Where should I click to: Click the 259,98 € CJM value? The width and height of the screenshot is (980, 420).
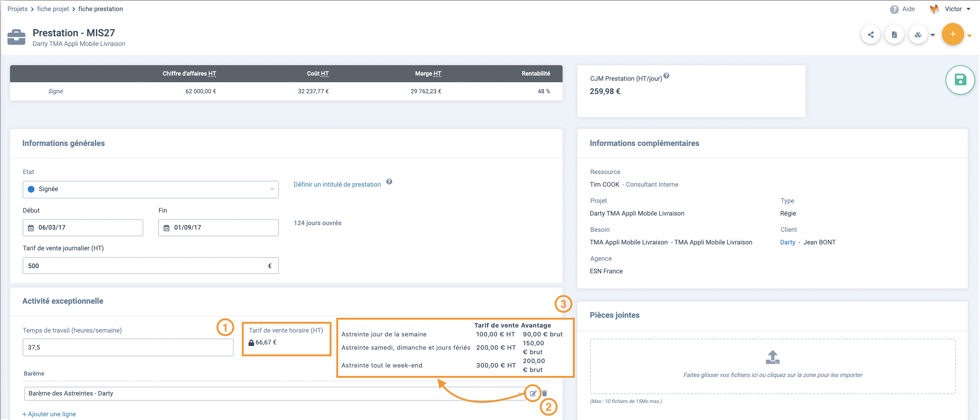(605, 91)
